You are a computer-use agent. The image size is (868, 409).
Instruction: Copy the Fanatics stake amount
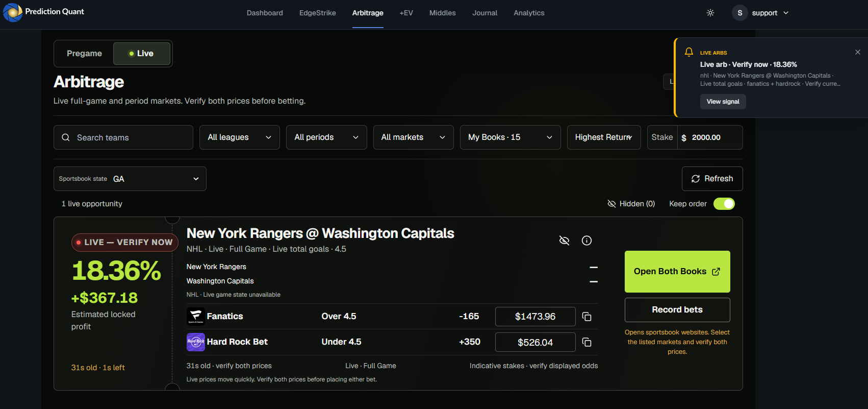(x=587, y=317)
